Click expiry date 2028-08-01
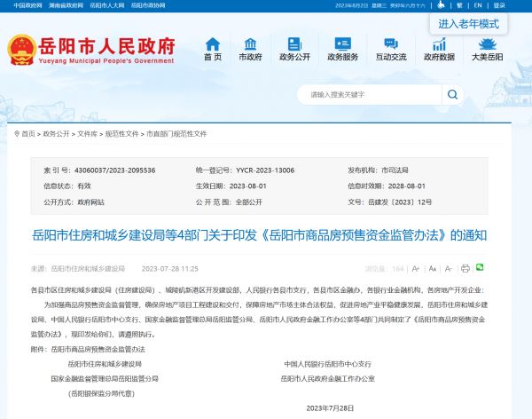 [406, 186]
